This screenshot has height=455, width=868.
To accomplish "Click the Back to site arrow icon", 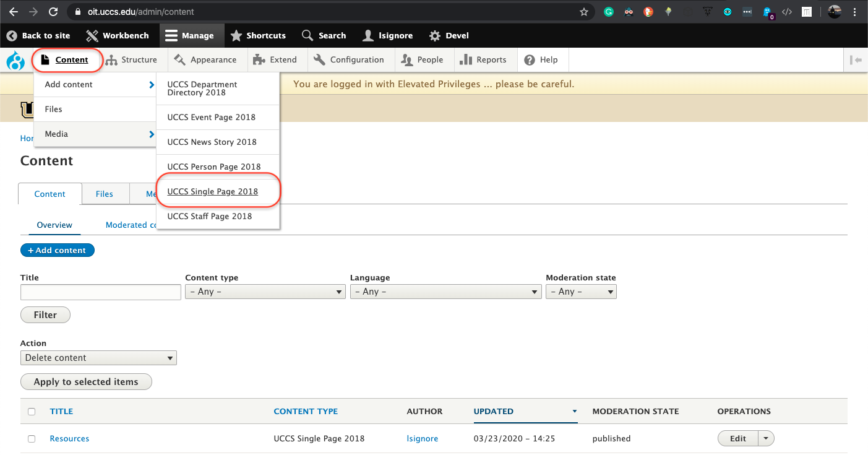I will tap(12, 36).
